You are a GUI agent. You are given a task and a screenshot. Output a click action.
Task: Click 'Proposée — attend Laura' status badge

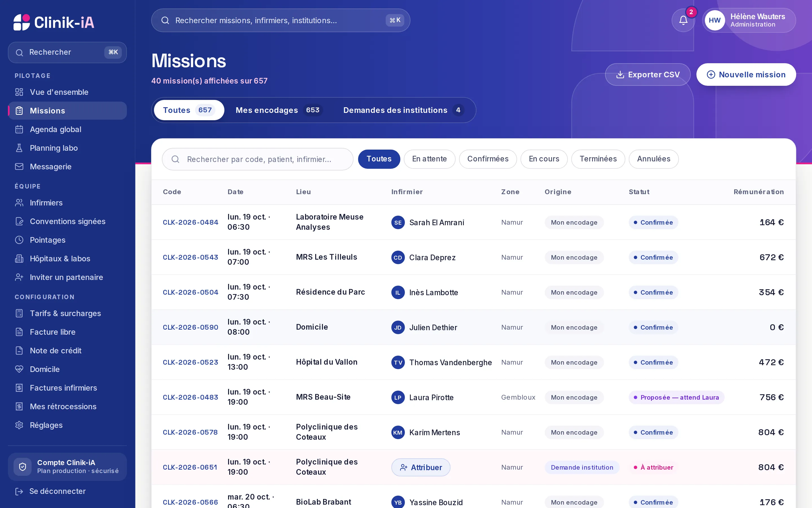click(x=676, y=397)
